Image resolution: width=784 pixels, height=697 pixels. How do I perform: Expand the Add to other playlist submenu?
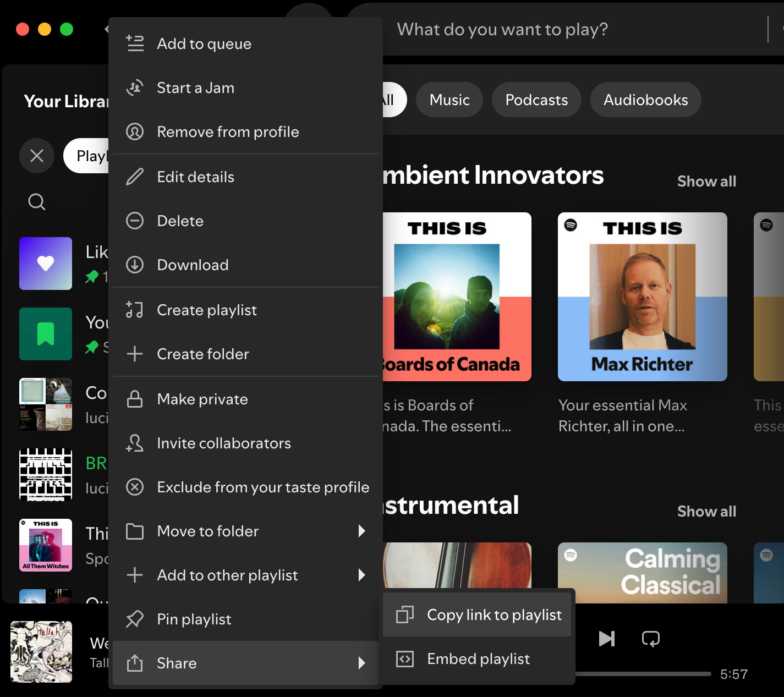361,575
